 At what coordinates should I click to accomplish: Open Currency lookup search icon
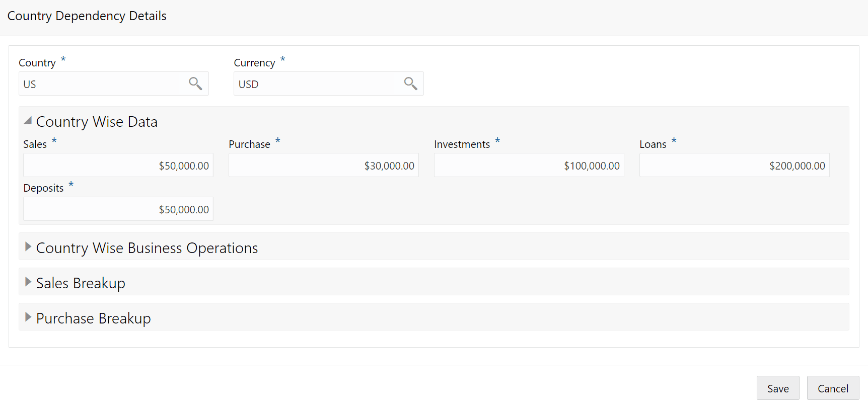click(x=410, y=84)
